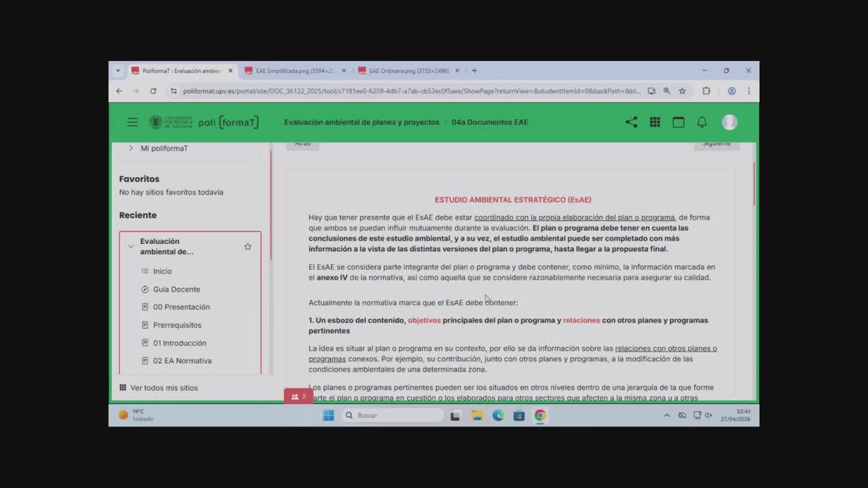Open breadcrumb 04a Documentos EAE
The height and width of the screenshot is (488, 868).
click(490, 122)
